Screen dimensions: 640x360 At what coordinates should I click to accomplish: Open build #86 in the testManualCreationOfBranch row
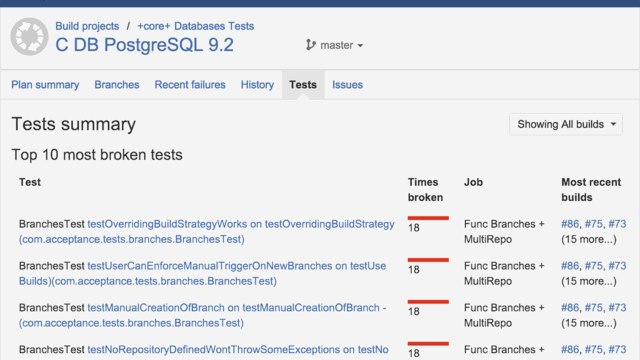(x=570, y=308)
